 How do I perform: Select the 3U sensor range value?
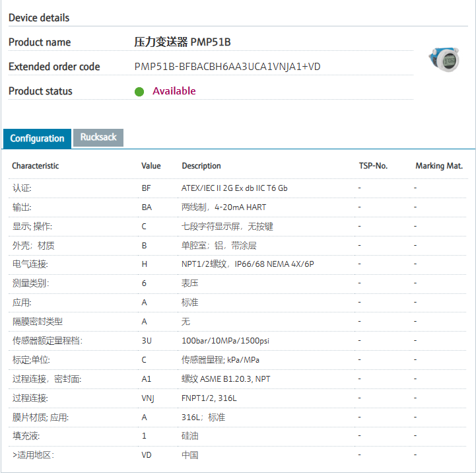147,341
